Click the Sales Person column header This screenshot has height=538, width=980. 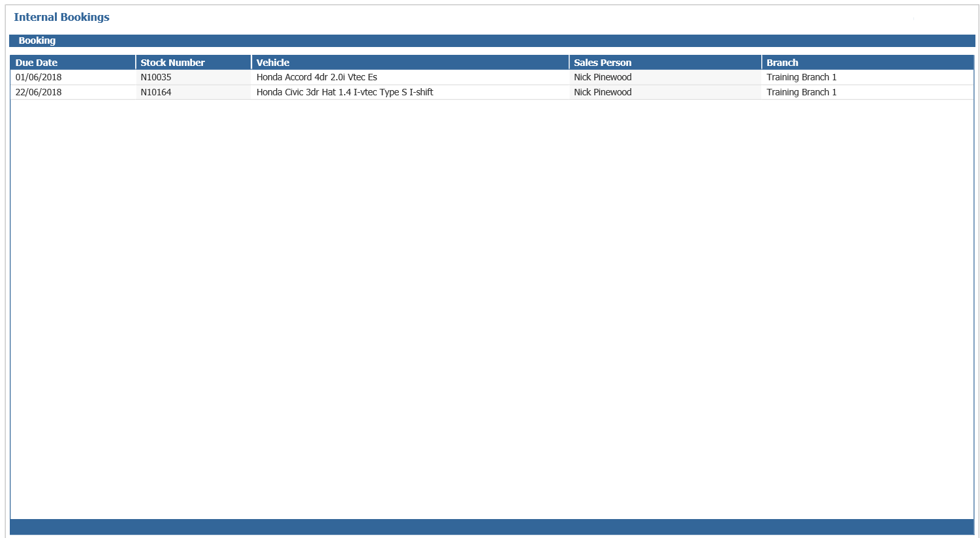click(x=602, y=63)
